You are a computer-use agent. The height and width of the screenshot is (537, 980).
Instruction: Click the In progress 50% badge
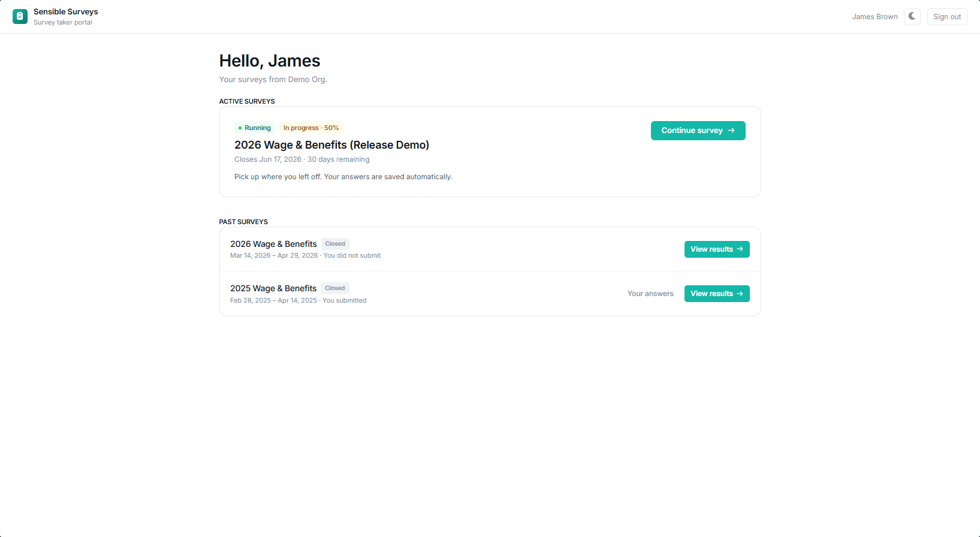(311, 128)
